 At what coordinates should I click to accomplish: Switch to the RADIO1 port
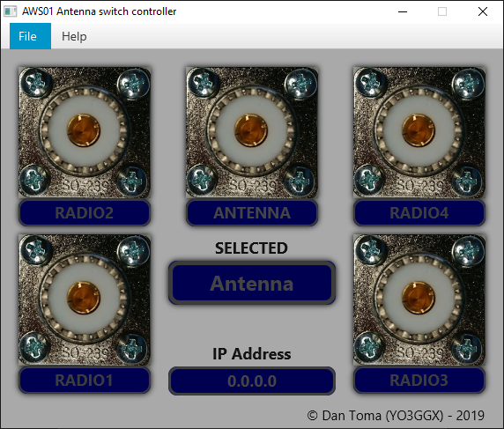[x=85, y=381]
